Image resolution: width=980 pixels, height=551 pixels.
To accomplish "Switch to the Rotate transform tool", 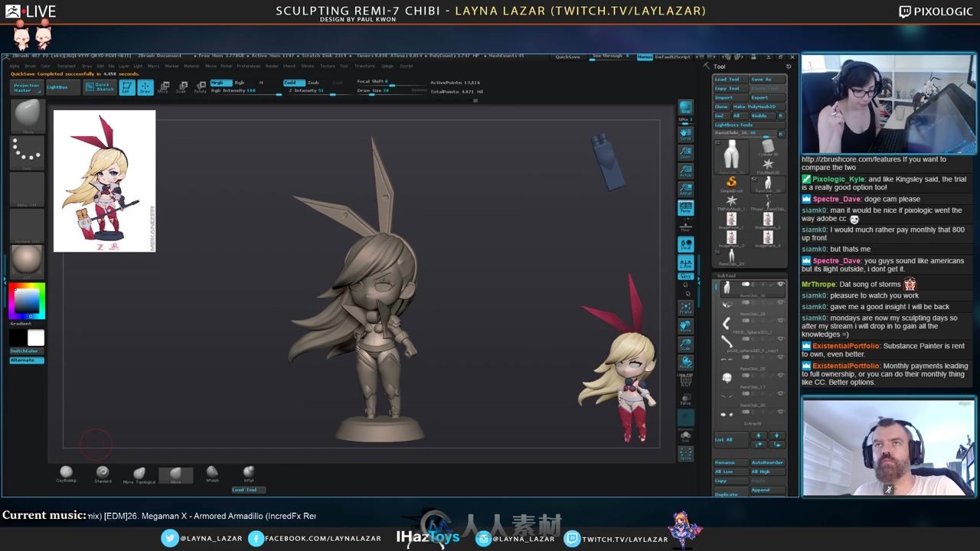I will [x=200, y=87].
